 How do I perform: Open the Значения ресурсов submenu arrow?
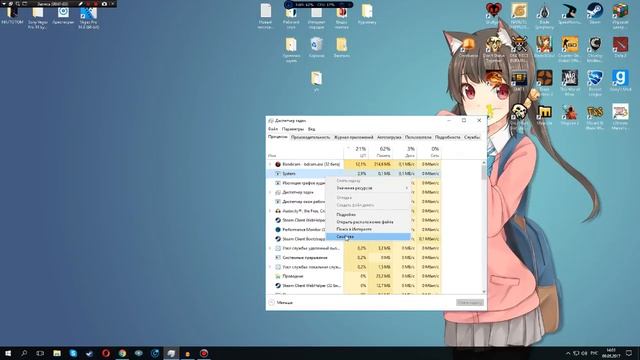point(407,188)
